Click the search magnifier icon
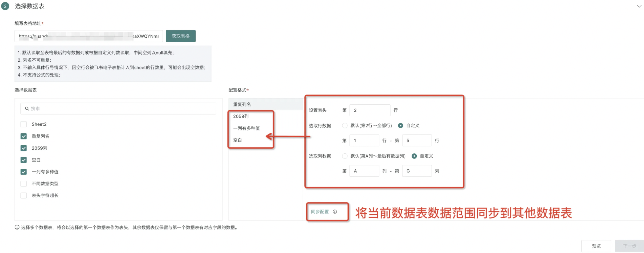Screen dimensions: 644x253 (x=27, y=109)
